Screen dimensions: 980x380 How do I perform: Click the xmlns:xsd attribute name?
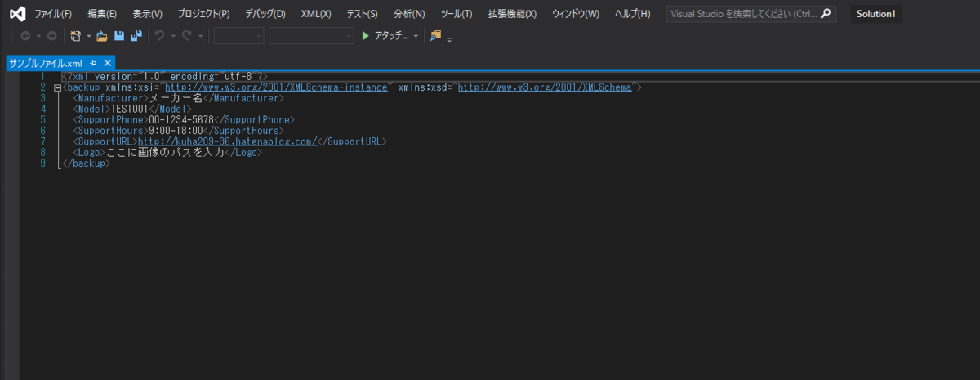click(421, 87)
